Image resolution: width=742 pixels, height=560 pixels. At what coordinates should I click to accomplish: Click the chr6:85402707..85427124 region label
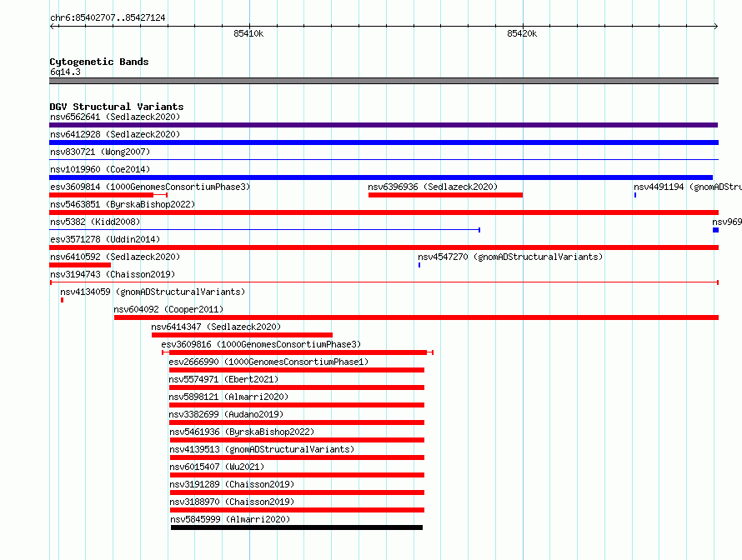[x=108, y=18]
